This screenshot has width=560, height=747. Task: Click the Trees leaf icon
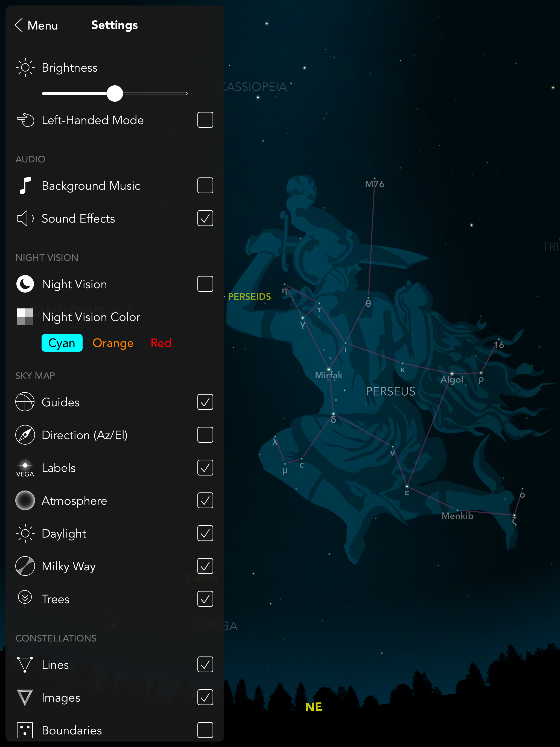pyautogui.click(x=25, y=599)
